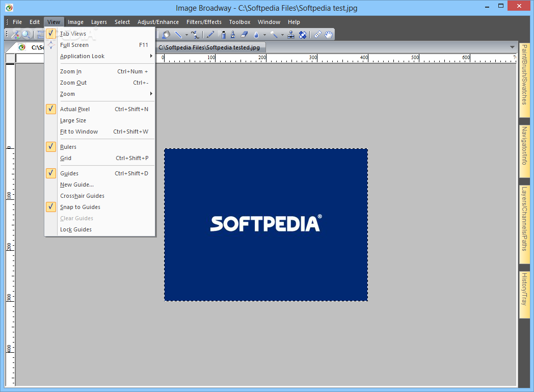Image resolution: width=534 pixels, height=392 pixels.
Task: Uncheck Tab Views option
Action: (100, 34)
